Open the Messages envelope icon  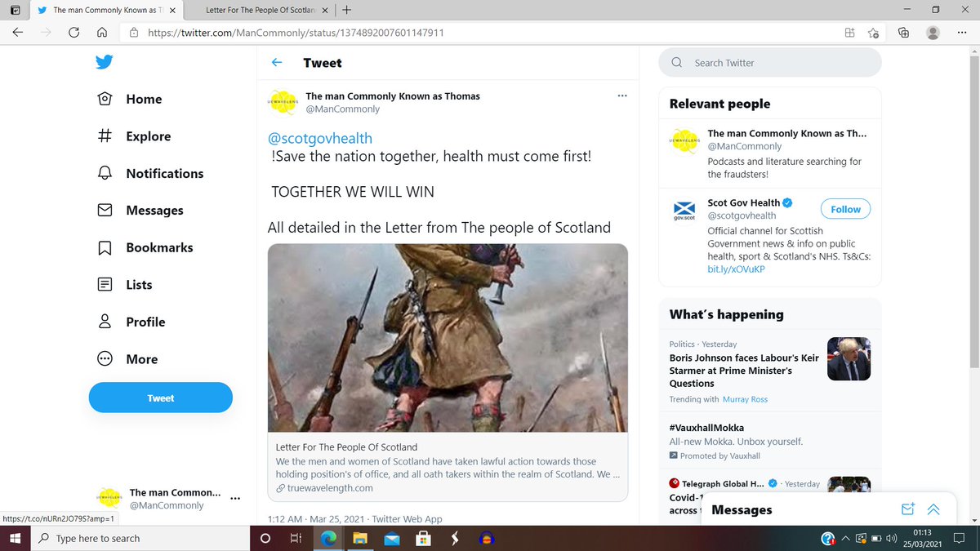click(x=105, y=210)
